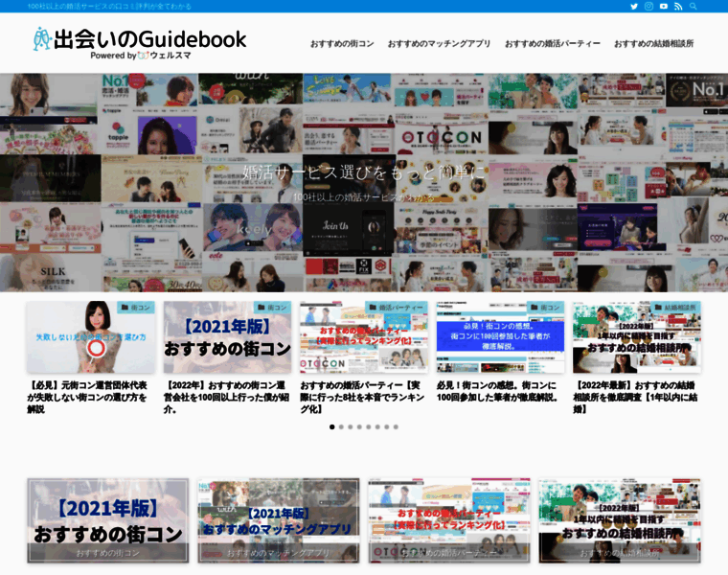Open article おすすめの婚活パーティー【実際に行った8社
The image size is (728, 575).
[x=362, y=397]
